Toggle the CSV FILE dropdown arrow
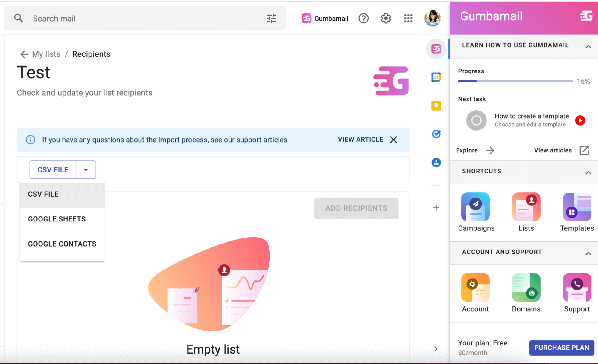The width and height of the screenshot is (598, 364). (x=86, y=170)
